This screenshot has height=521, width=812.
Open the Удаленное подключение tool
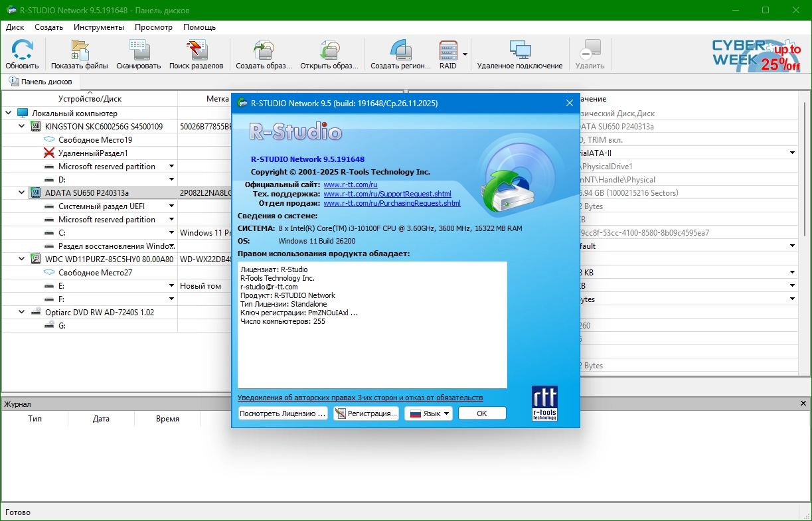(x=519, y=54)
